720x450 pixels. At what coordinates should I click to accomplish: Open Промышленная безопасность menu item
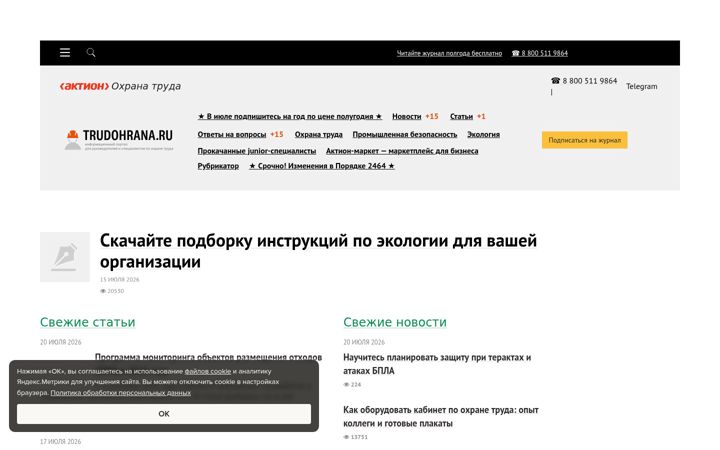(x=405, y=135)
